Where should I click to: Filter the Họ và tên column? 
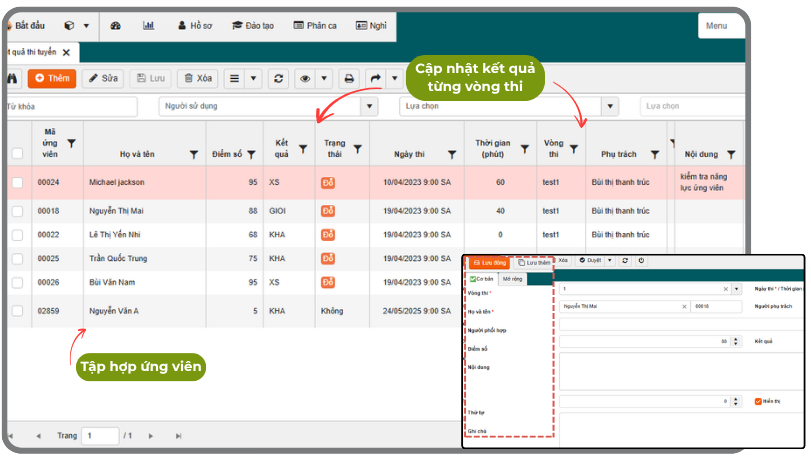coord(194,155)
